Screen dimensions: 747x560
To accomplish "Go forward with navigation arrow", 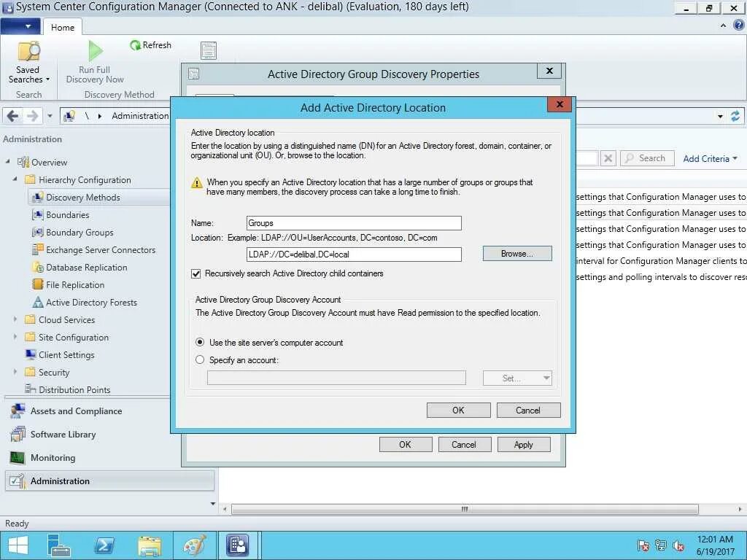I will [x=32, y=116].
